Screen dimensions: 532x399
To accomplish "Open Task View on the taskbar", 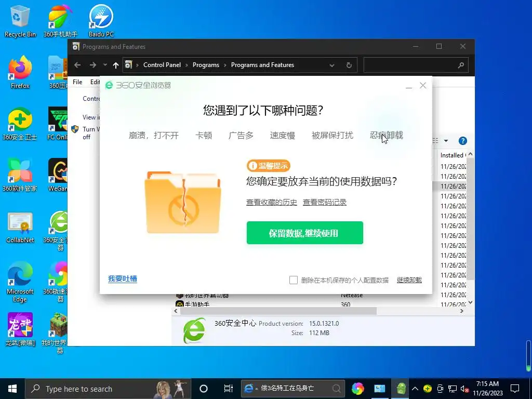I will click(229, 389).
